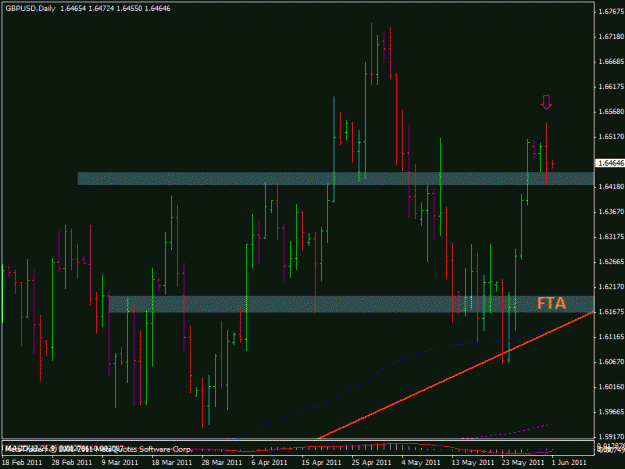Click price level 1.63670 on the axis
The height and width of the screenshot is (469, 625).
click(611, 212)
